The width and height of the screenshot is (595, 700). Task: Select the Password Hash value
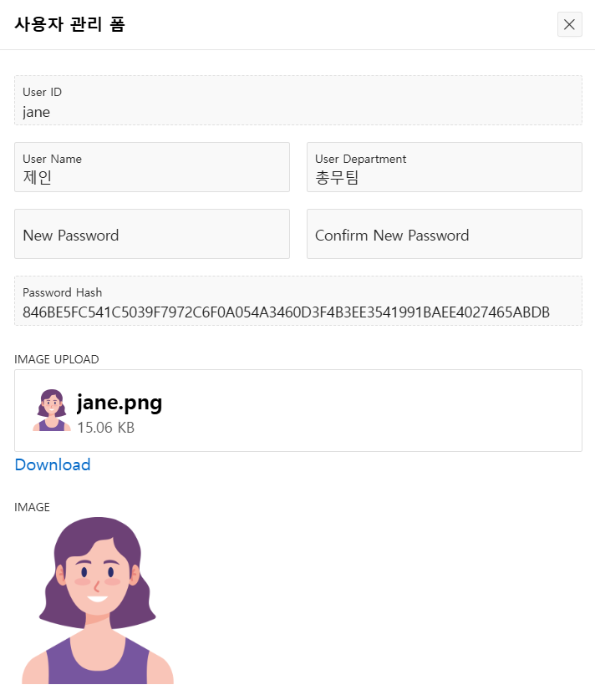[x=287, y=312]
